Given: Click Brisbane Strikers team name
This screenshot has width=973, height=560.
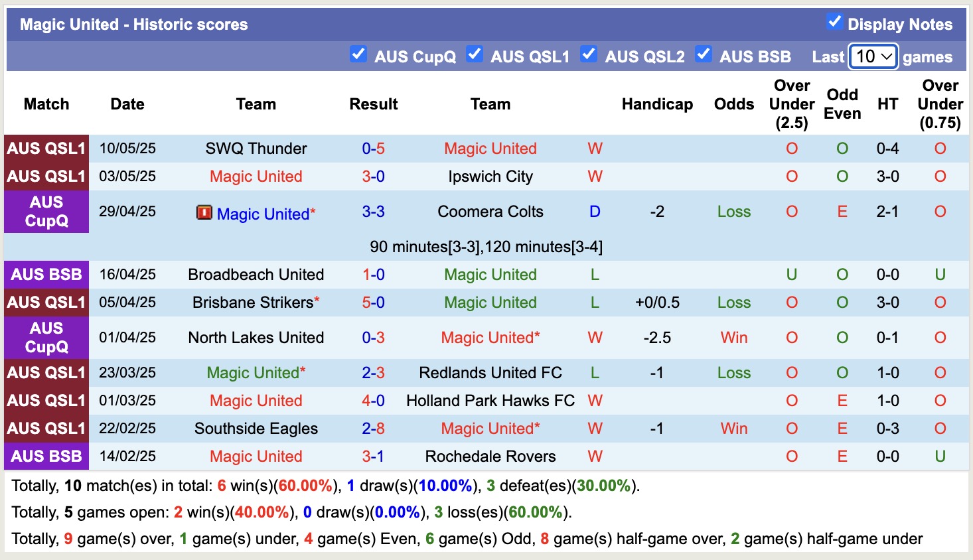Looking at the screenshot, I should (x=252, y=303).
